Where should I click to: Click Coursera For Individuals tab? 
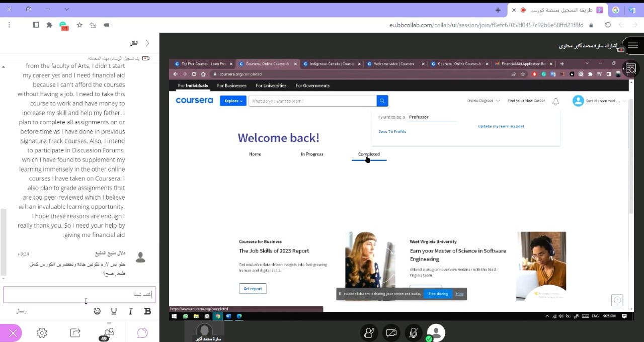[x=193, y=85]
